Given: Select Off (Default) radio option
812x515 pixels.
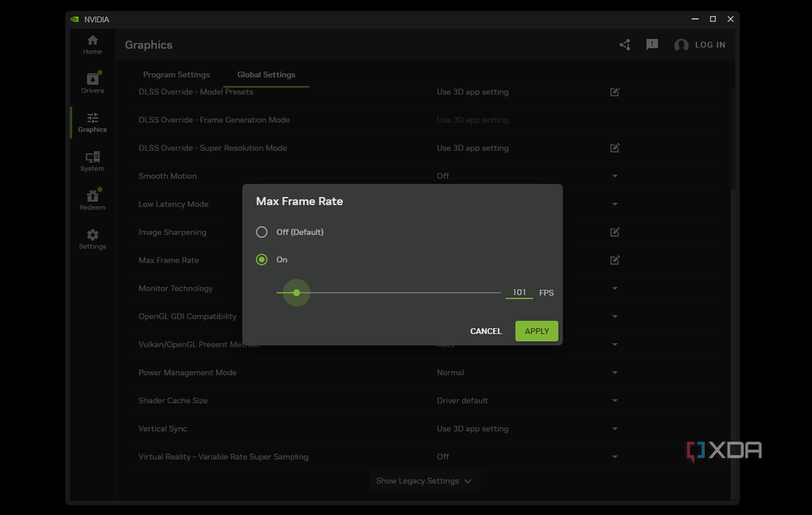Looking at the screenshot, I should pyautogui.click(x=261, y=232).
